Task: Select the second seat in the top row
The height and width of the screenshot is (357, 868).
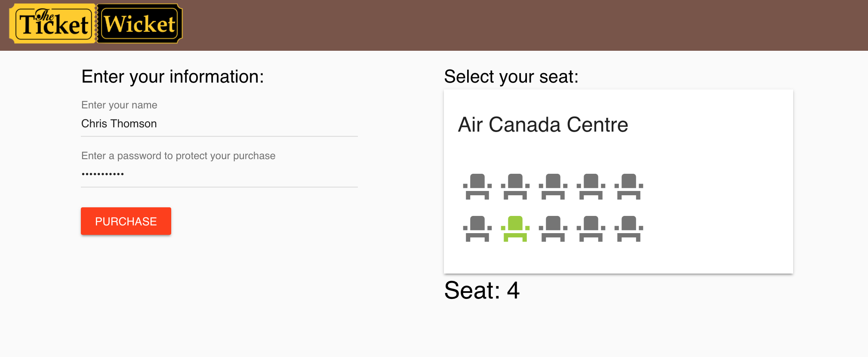Action: pos(515,186)
